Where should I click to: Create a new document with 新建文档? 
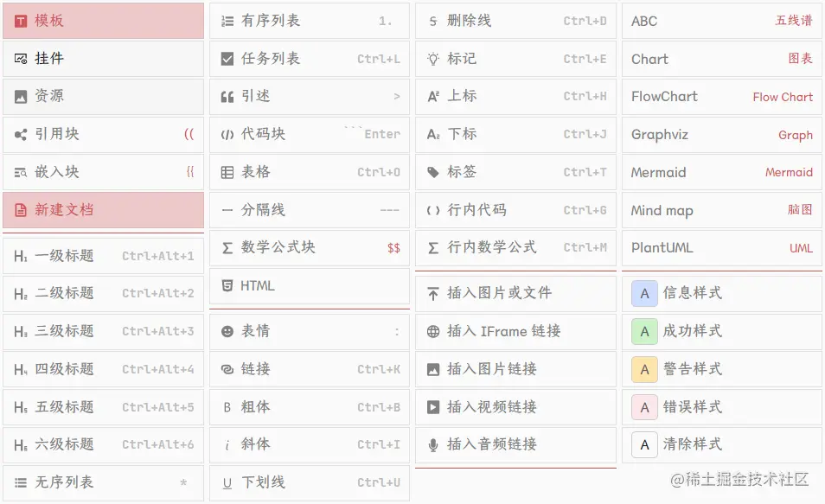(x=103, y=210)
